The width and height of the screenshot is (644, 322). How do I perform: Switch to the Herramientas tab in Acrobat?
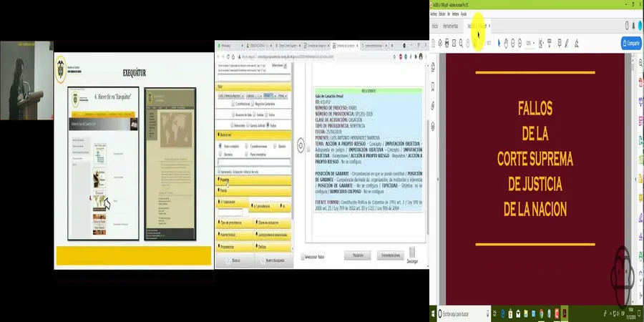coord(451,26)
